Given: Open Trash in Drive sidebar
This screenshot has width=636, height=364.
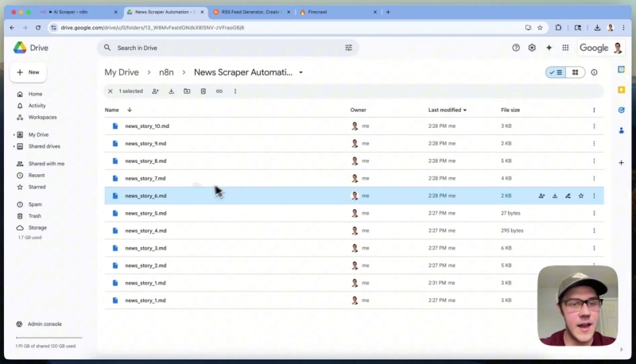Looking at the screenshot, I should coord(34,216).
